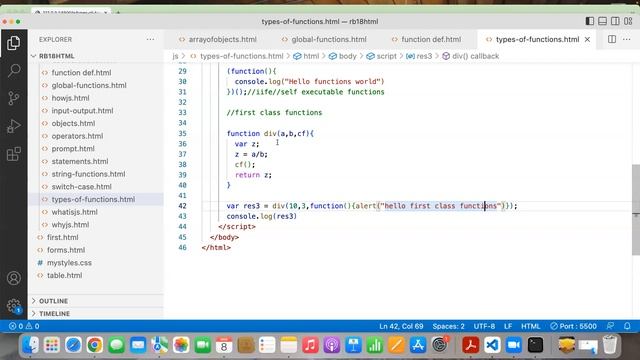The image size is (640, 360).
Task: Click the div() callback breadcrumb
Action: pos(471,56)
